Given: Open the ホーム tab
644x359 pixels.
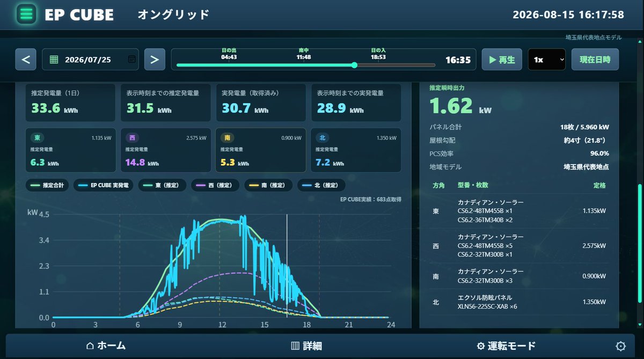Looking at the screenshot, I should coord(106,346).
